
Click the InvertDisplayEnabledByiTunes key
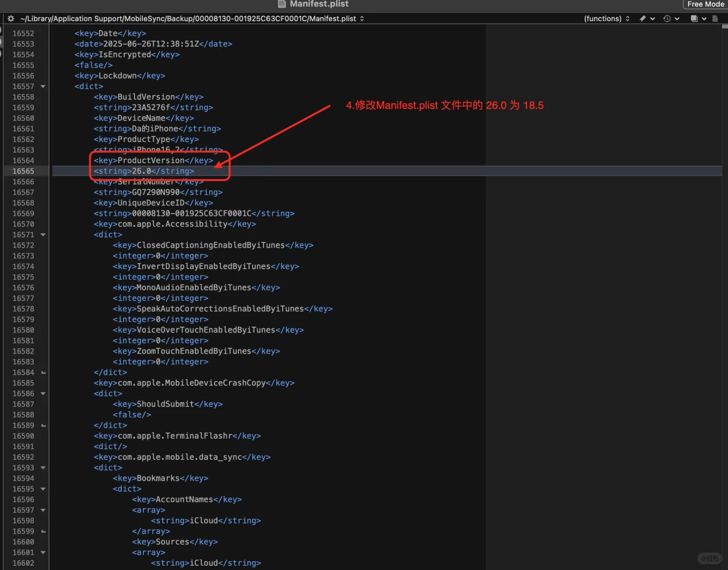point(206,267)
